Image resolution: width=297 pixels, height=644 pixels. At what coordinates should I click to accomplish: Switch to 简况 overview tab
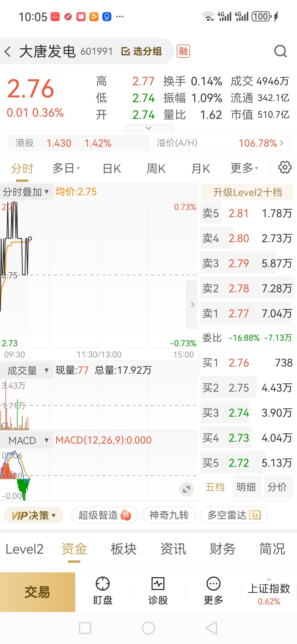pyautogui.click(x=272, y=549)
